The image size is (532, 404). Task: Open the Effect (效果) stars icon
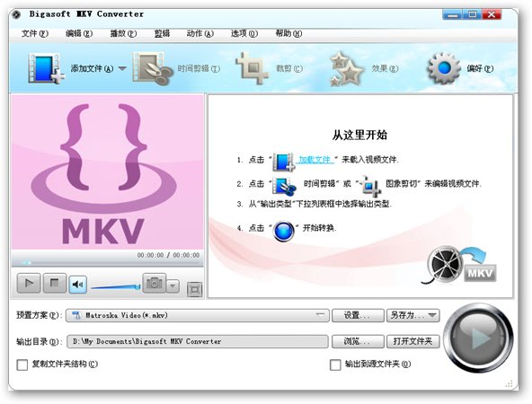pyautogui.click(x=346, y=68)
